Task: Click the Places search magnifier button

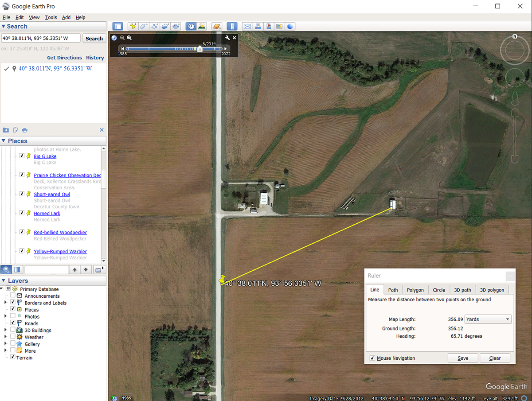Action: click(x=6, y=269)
